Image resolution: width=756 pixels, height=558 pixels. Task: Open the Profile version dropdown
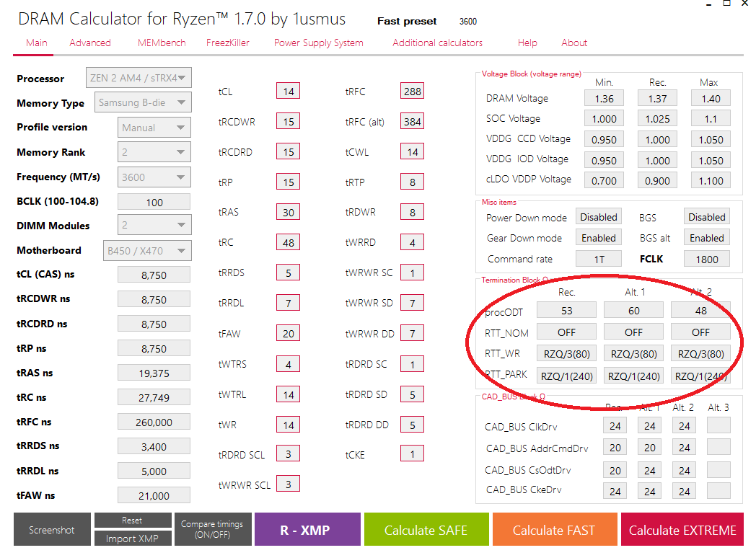tap(154, 128)
